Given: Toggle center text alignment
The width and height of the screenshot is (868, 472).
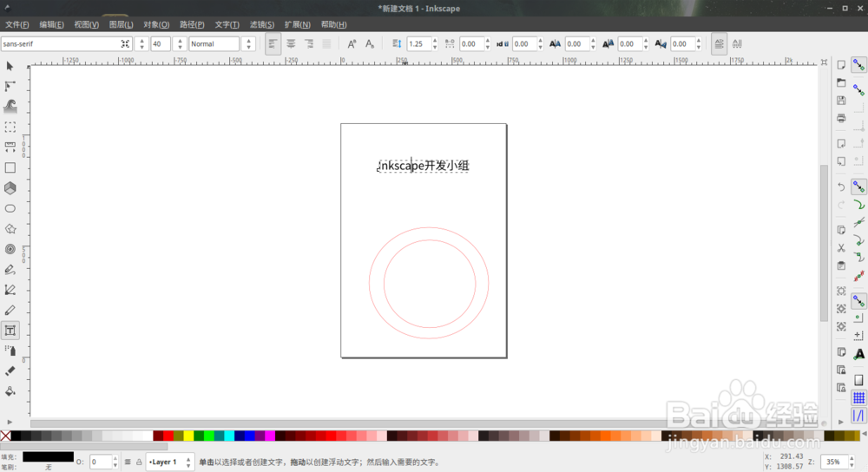Looking at the screenshot, I should coord(291,43).
